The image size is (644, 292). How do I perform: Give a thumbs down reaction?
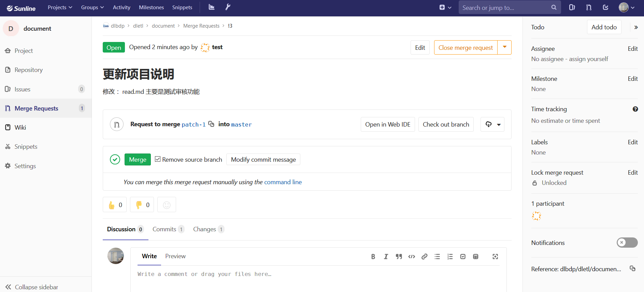click(142, 205)
